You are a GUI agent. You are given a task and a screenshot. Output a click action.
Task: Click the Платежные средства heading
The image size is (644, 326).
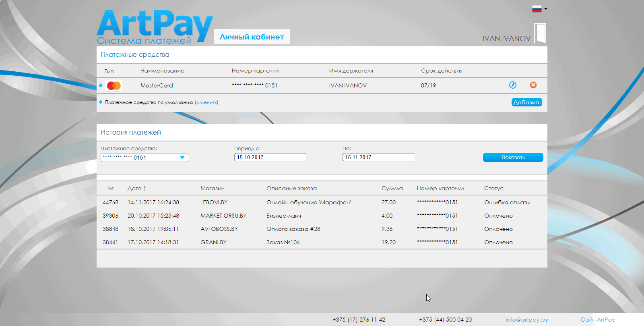point(135,54)
